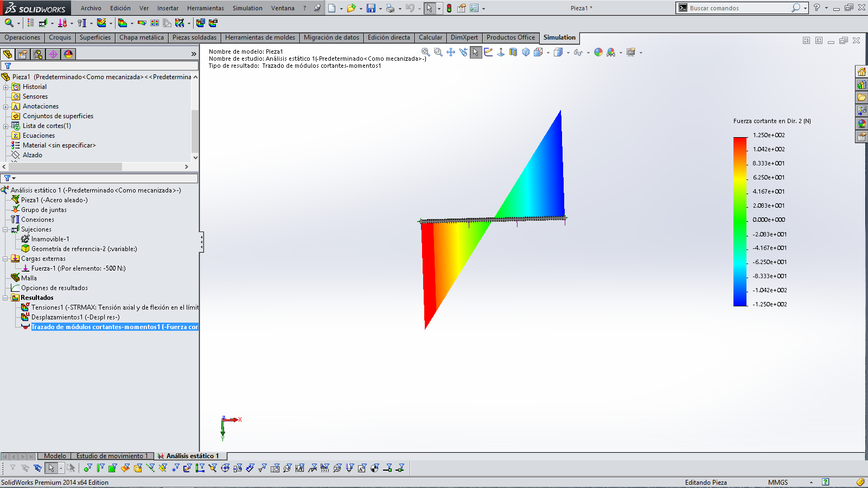Image resolution: width=868 pixels, height=488 pixels.
Task: Click the Apply scene icon
Action: click(x=611, y=53)
